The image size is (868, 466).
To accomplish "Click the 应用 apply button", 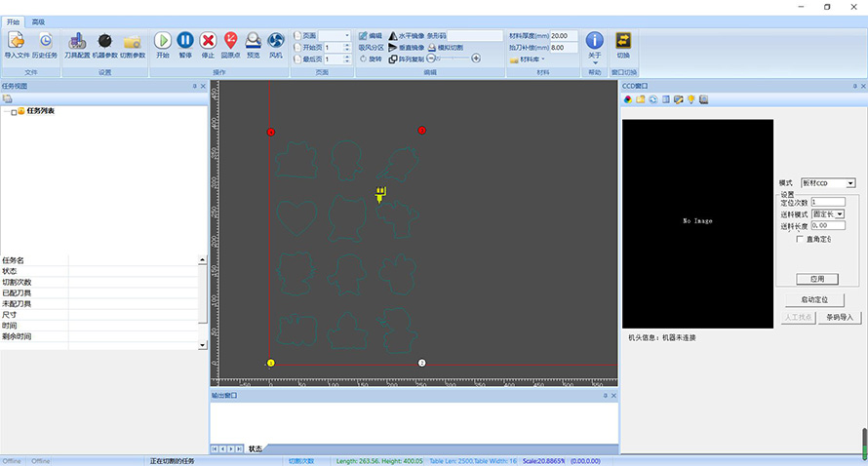I will (816, 279).
